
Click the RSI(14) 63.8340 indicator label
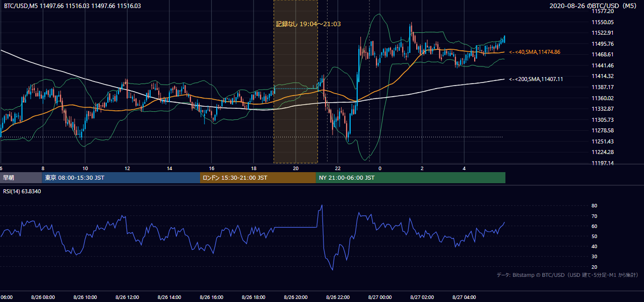point(22,191)
